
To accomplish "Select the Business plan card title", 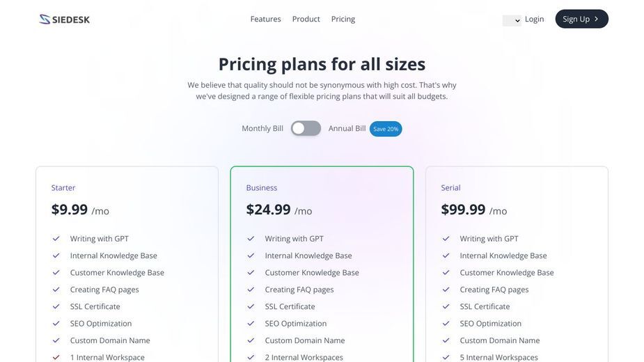I will coord(262,188).
